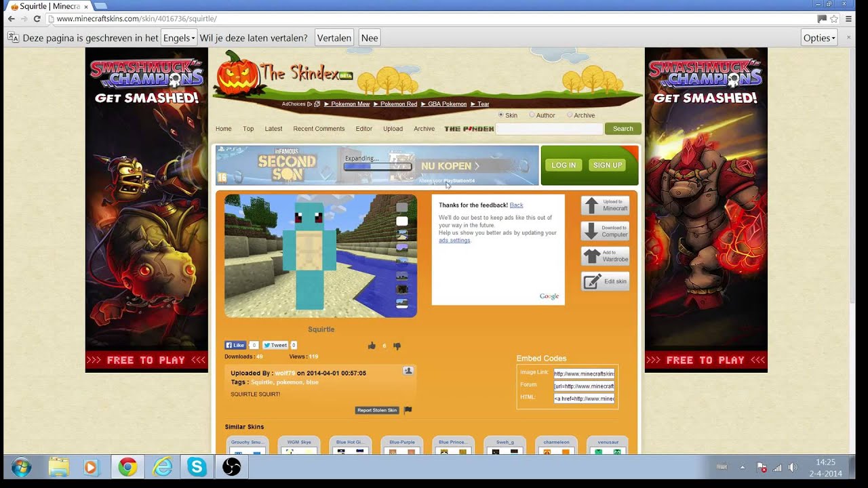Viewport: 868px width, 488px height.
Task: Choose the first landscape background thumbnail below the white swatch
Action: coord(402,235)
